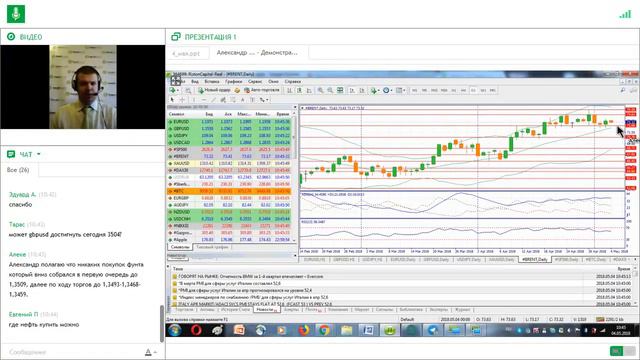Open the Графики menu
640x360 pixels.
pos(234,82)
